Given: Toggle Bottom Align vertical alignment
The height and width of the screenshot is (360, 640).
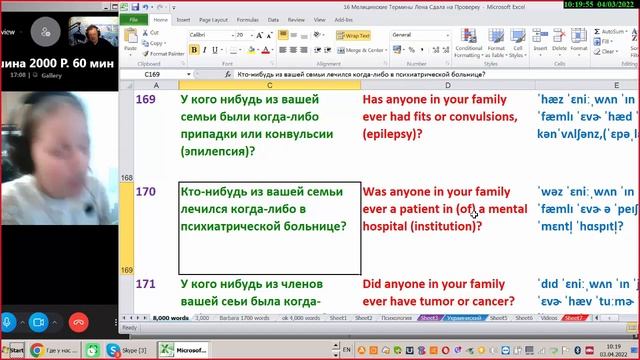Looking at the screenshot, I should pyautogui.click(x=304, y=36).
